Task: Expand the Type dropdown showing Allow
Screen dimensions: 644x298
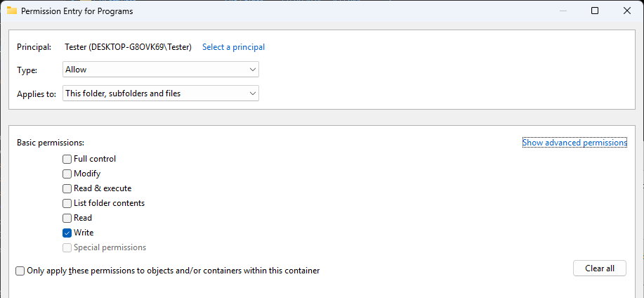Action: (x=161, y=70)
